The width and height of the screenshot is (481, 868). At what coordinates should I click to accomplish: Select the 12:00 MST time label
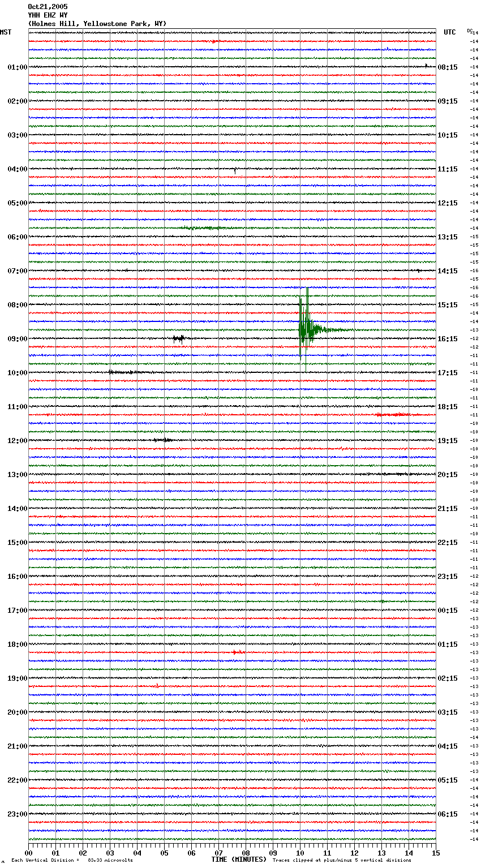pyautogui.click(x=17, y=441)
